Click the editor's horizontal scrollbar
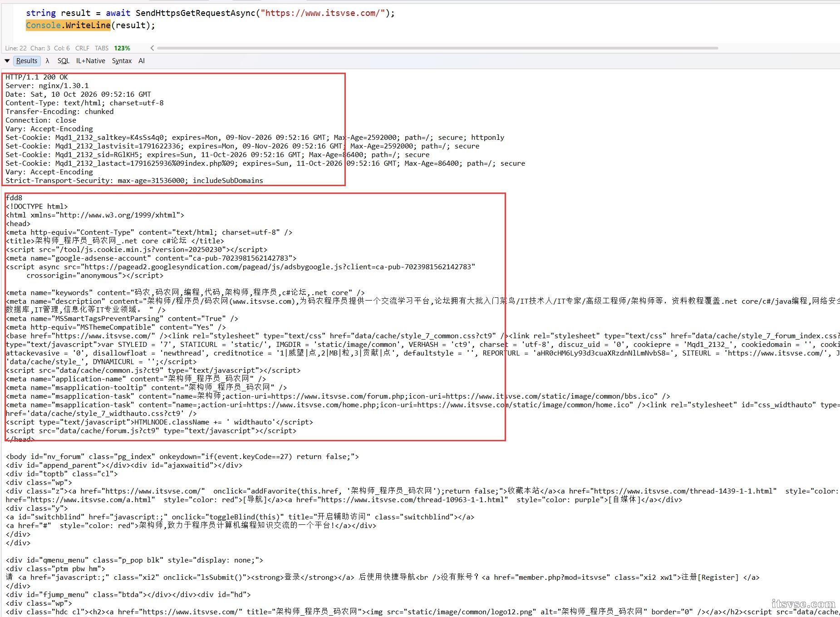This screenshot has width=840, height=617. 437,48
